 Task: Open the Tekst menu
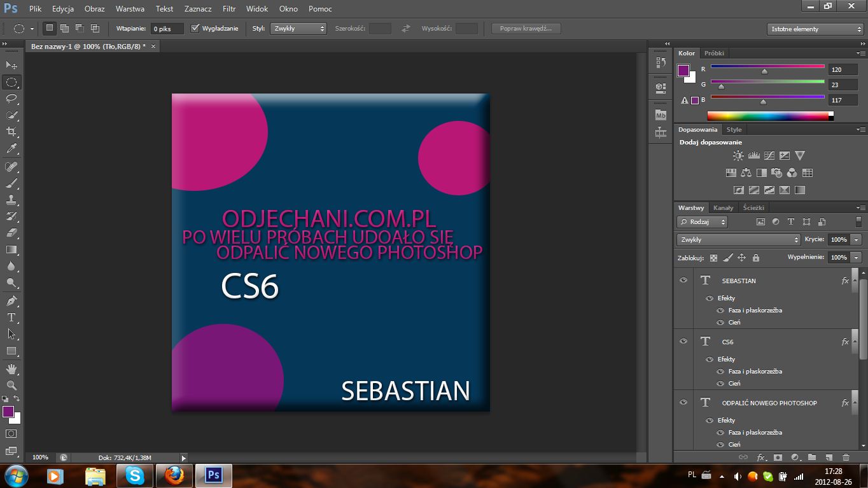164,9
